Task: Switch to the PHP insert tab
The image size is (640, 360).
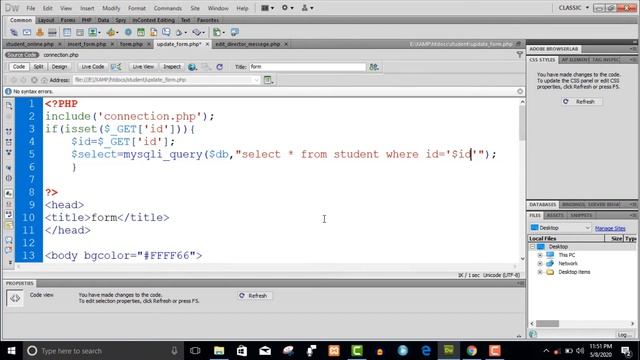Action: pos(87,20)
